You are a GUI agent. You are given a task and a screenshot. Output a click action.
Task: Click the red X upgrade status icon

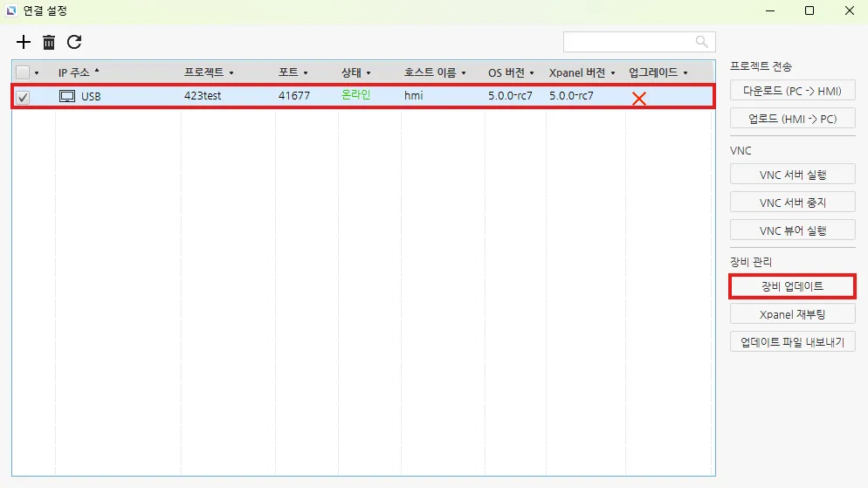(638, 99)
